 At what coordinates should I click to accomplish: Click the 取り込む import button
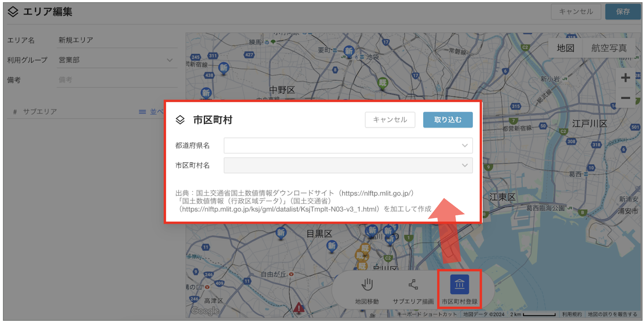448,120
